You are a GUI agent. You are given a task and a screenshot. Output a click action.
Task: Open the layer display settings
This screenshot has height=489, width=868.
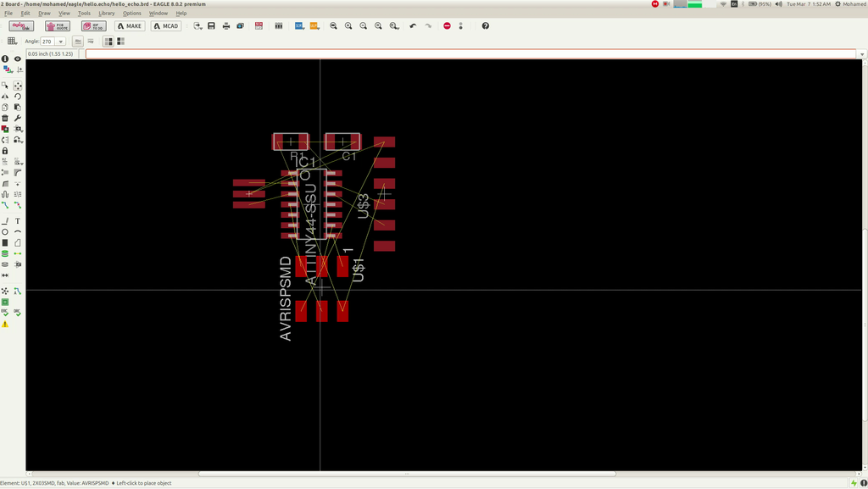coord(6,69)
